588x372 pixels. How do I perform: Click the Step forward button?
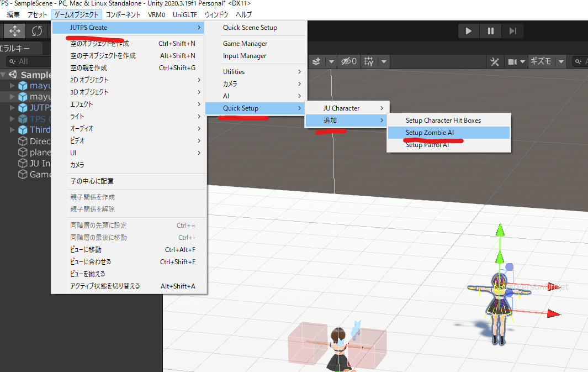513,31
